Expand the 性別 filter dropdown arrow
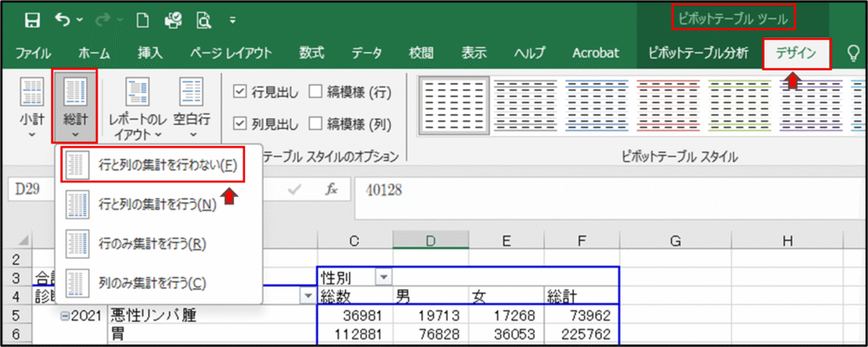 pyautogui.click(x=382, y=277)
